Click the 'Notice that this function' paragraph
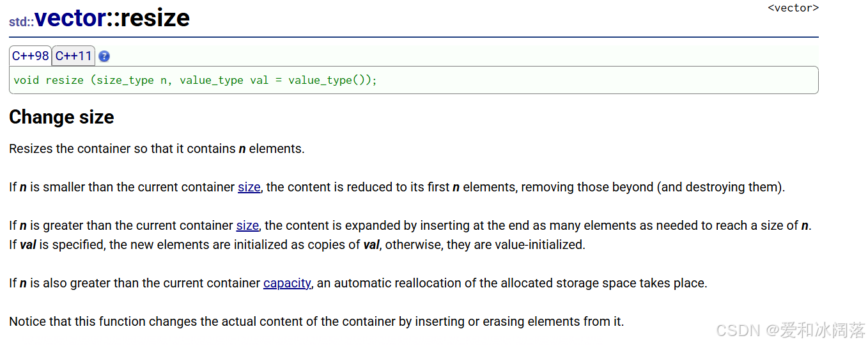This screenshot has width=868, height=345. coord(316,321)
